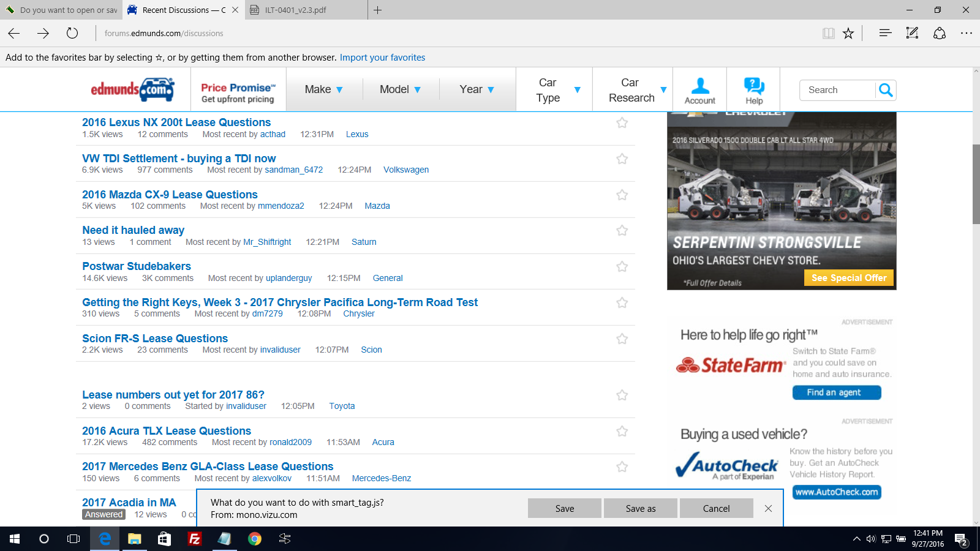Open Task View on taskbar
Viewport: 980px width, 551px height.
[x=73, y=539]
